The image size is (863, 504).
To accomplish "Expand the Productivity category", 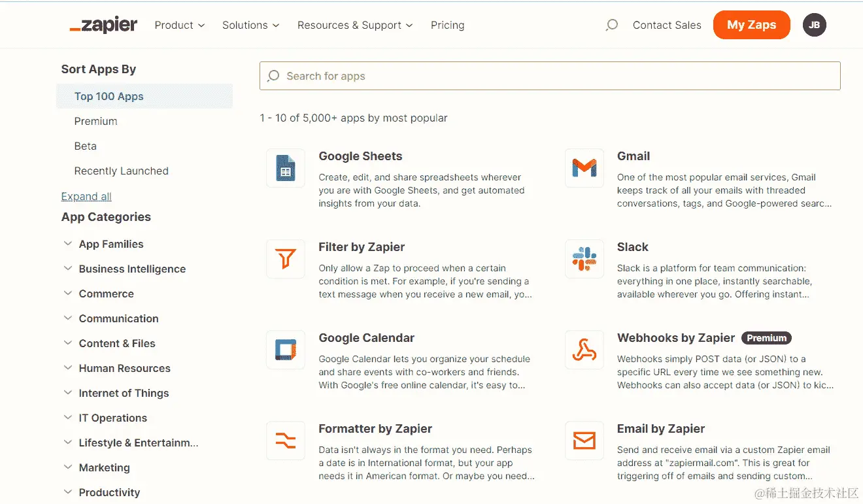I will (102, 492).
